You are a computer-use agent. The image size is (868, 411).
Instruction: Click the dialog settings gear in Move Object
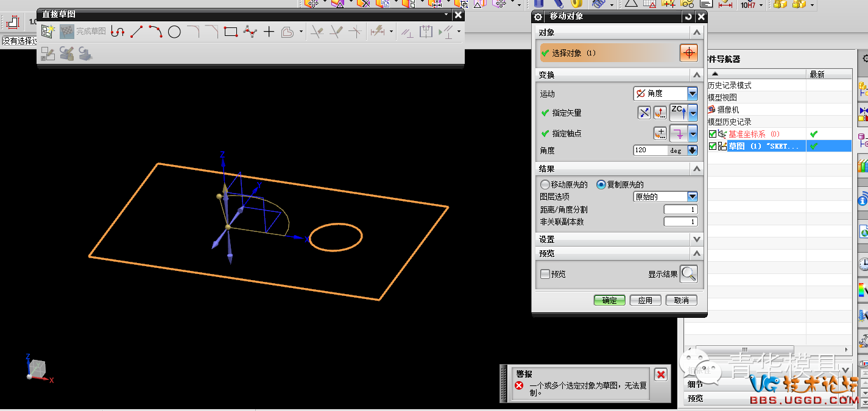pyautogui.click(x=538, y=16)
